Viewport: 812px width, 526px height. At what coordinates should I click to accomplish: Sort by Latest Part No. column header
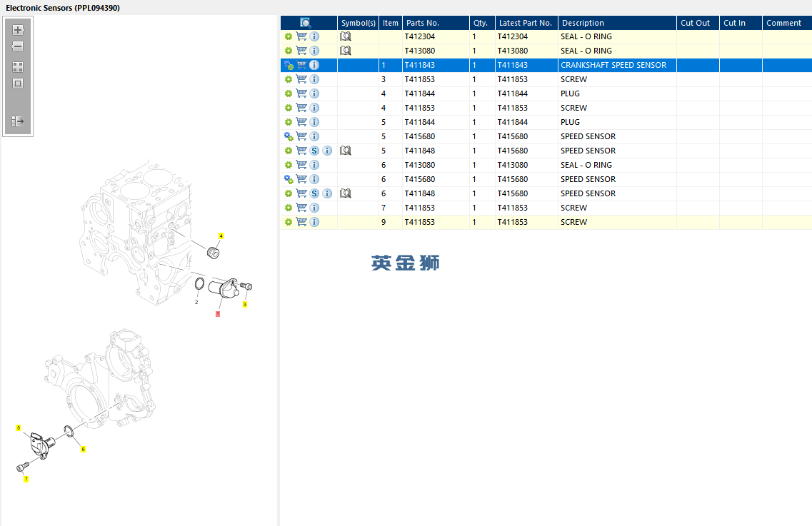click(525, 23)
